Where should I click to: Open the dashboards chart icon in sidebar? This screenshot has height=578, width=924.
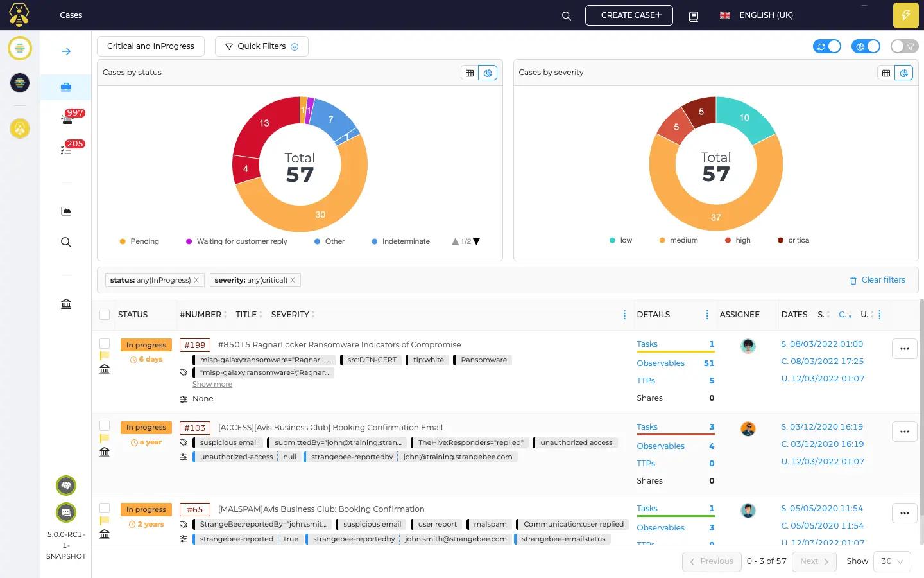tap(66, 211)
